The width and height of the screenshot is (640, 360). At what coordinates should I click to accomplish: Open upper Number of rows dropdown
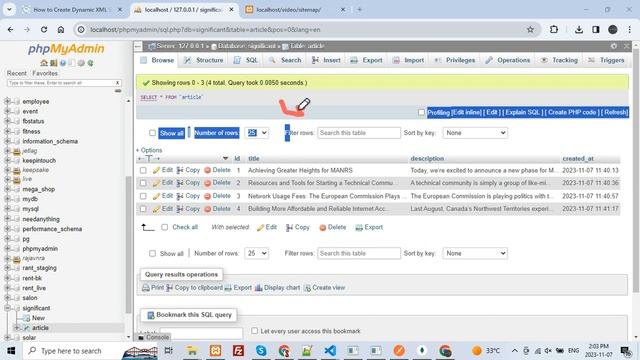pyautogui.click(x=257, y=133)
